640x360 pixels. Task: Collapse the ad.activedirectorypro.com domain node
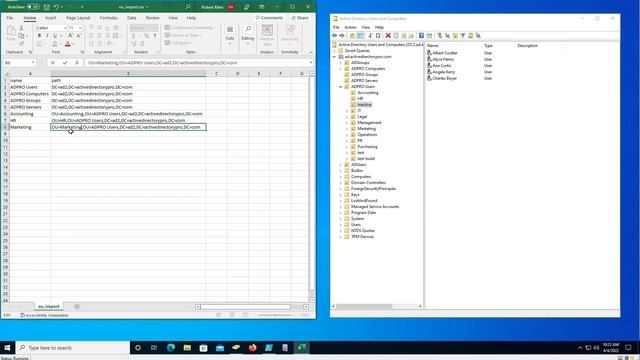[x=334, y=57]
